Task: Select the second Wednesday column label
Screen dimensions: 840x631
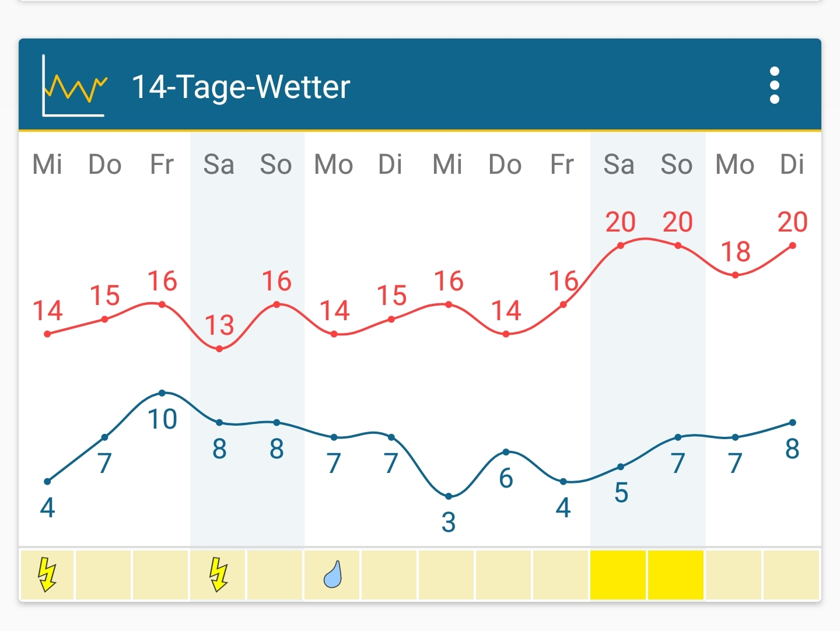Action: [447, 164]
